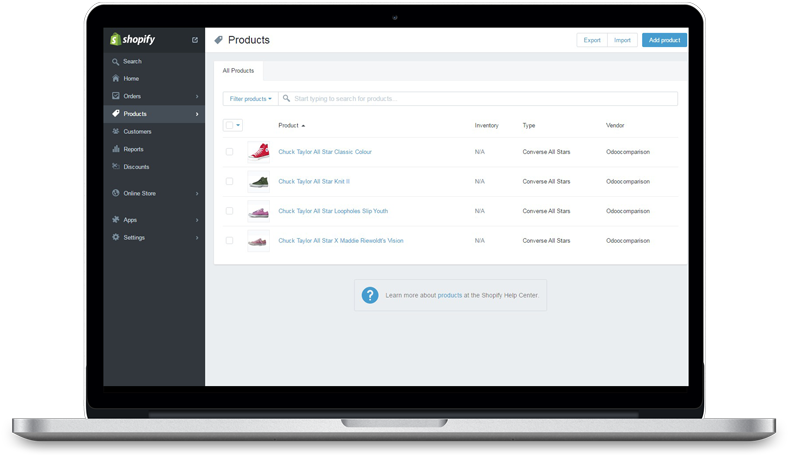Open the Chuck Taylor All Star X Maddie product link
Image resolution: width=788 pixels, height=455 pixels.
tap(341, 241)
